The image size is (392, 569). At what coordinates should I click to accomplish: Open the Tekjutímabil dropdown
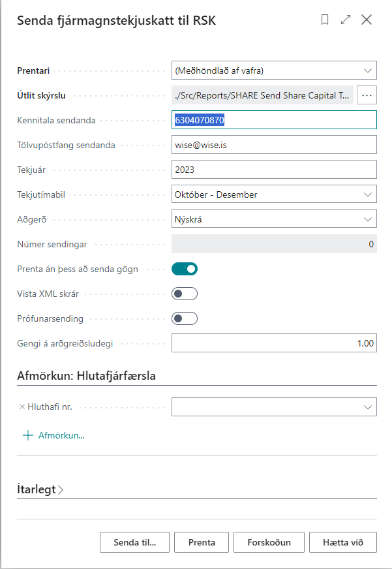(274, 194)
